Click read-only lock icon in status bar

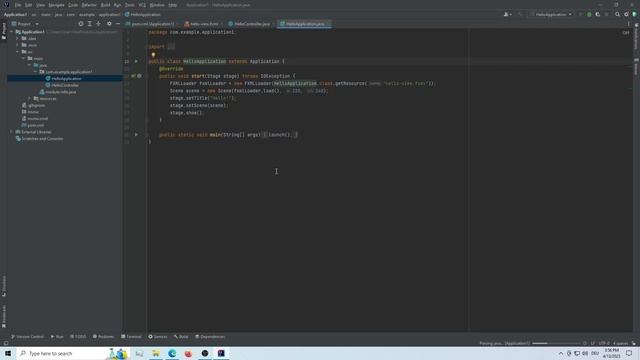633,343
